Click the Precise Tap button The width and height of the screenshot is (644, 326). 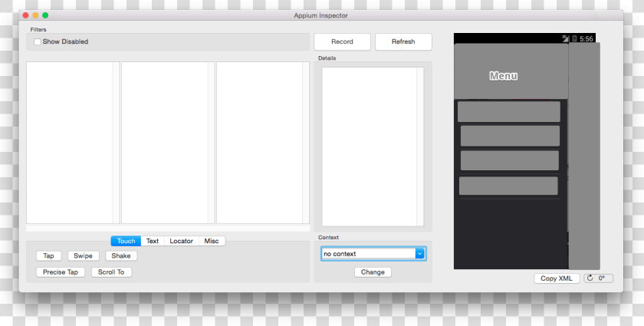[61, 272]
